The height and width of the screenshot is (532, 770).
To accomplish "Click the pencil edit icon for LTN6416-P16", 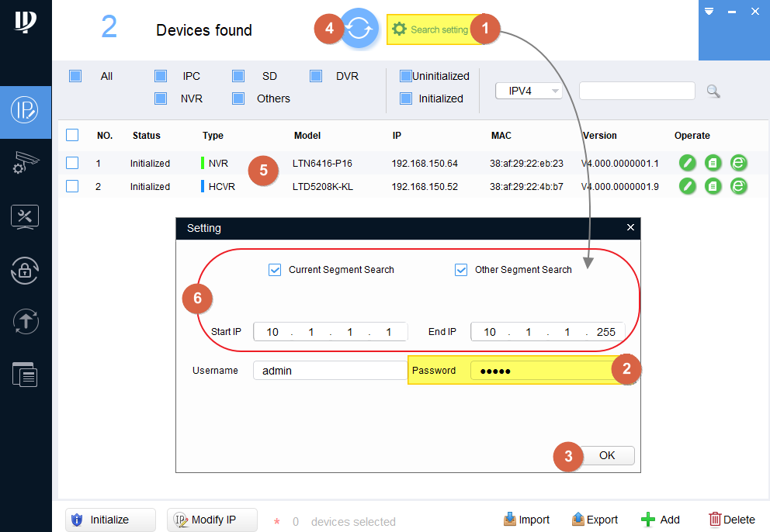I will pyautogui.click(x=688, y=162).
